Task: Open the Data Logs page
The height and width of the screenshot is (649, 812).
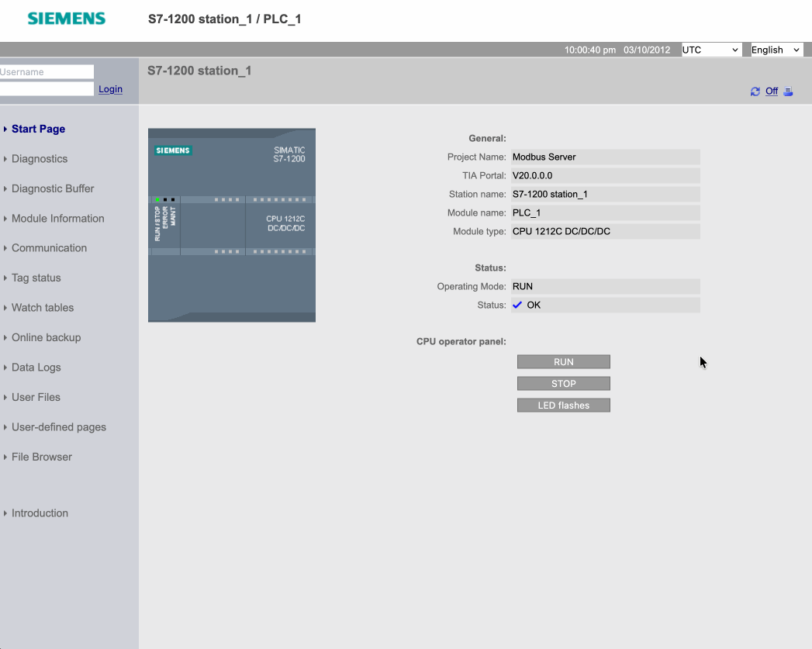Action: [x=36, y=368]
